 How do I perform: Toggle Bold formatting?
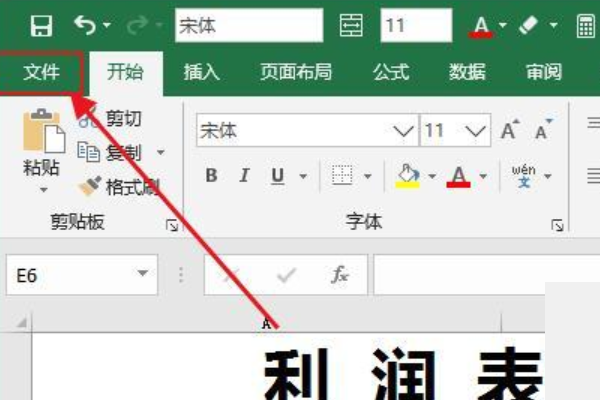pos(211,176)
